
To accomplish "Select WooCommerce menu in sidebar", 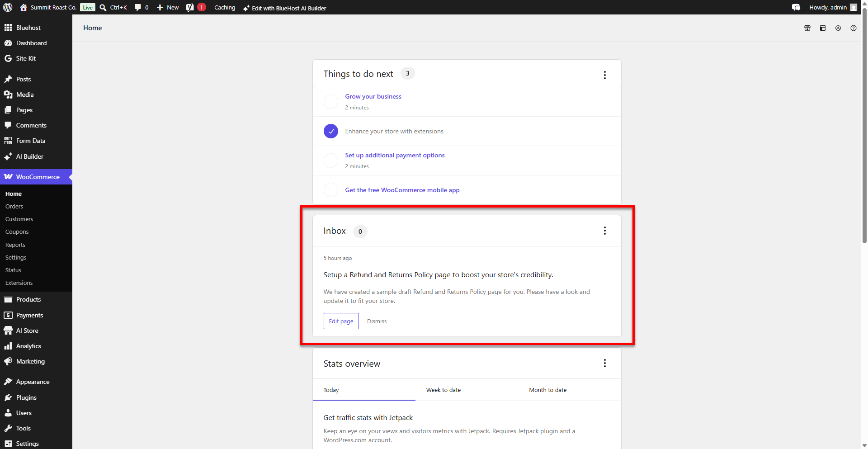I will 36,177.
